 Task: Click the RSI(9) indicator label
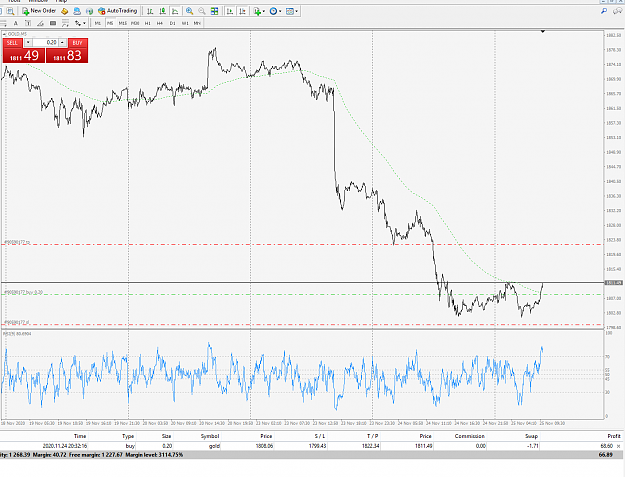[17, 334]
